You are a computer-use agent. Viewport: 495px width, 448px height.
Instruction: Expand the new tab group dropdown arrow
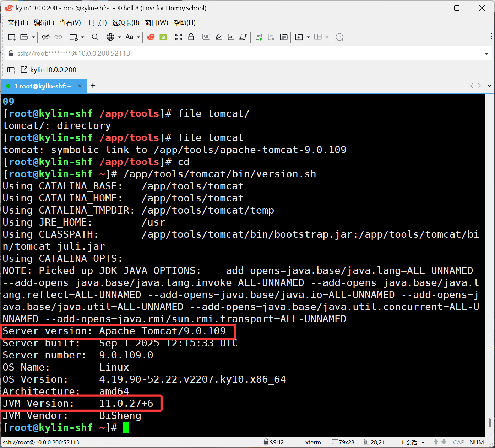point(308,37)
